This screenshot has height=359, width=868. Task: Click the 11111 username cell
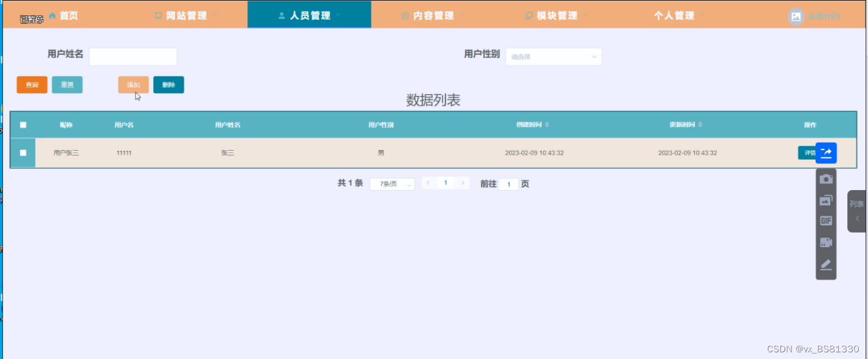124,152
